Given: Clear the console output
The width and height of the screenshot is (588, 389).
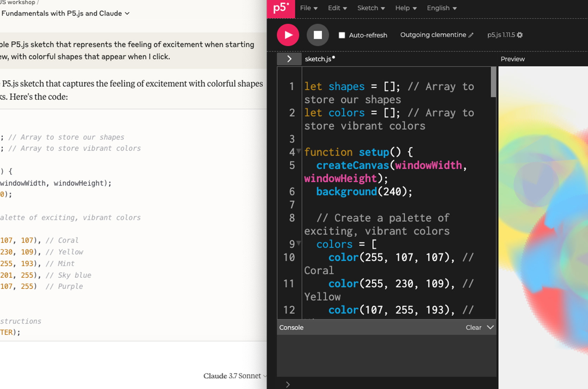Looking at the screenshot, I should coord(473,327).
